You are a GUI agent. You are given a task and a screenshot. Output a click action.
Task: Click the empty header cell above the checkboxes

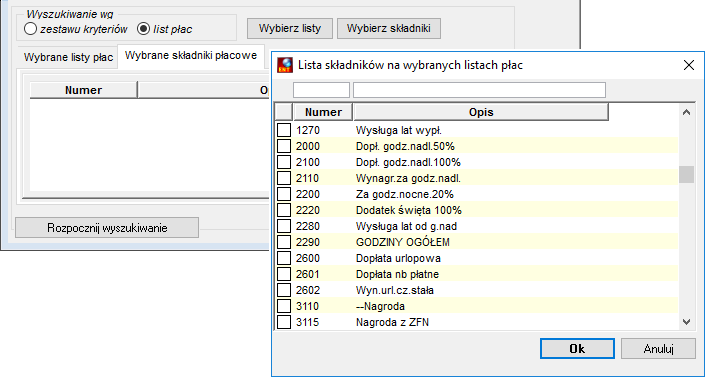pos(284,112)
